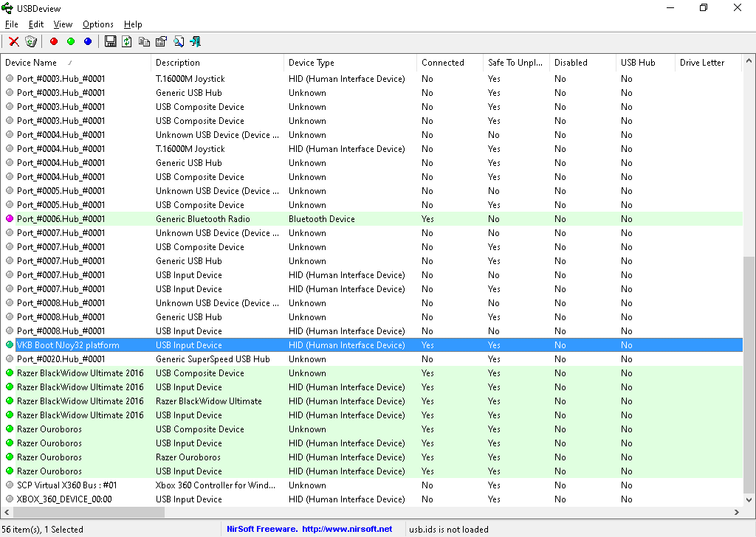
Task: Select the VKB Boot NJoy32 platform row
Action: pyautogui.click(x=379, y=344)
